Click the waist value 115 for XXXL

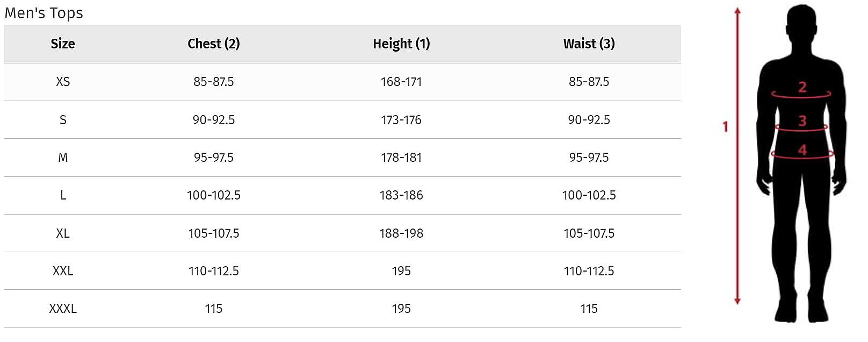click(x=589, y=309)
